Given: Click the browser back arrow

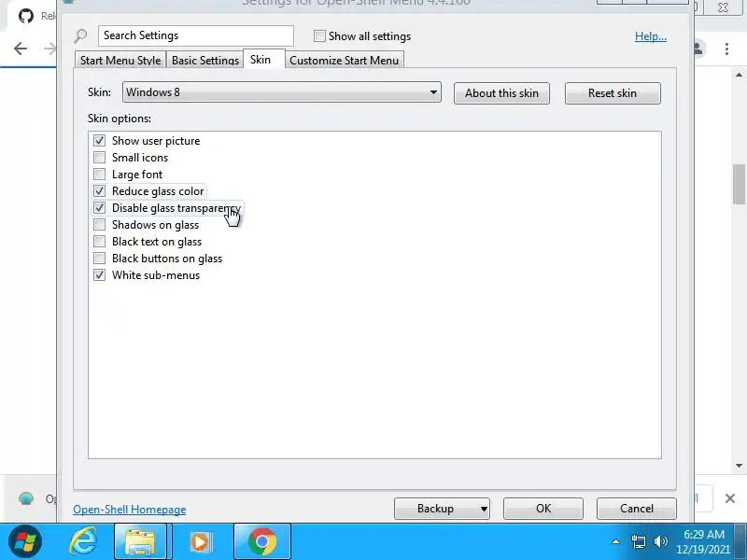Looking at the screenshot, I should click(x=21, y=49).
